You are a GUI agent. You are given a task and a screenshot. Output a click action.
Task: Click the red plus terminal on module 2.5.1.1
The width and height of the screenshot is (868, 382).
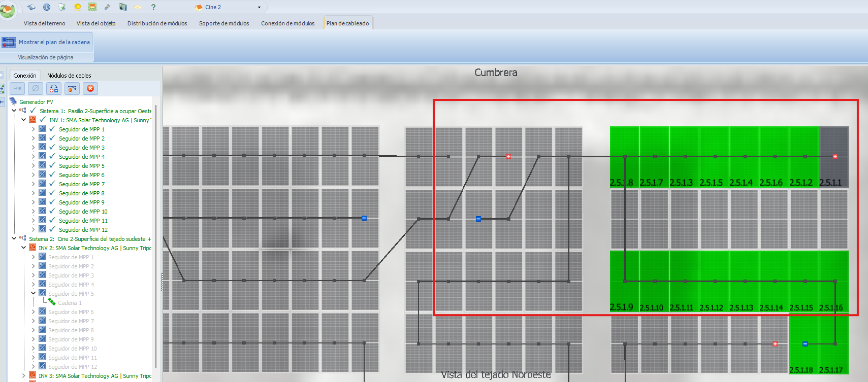click(x=835, y=156)
